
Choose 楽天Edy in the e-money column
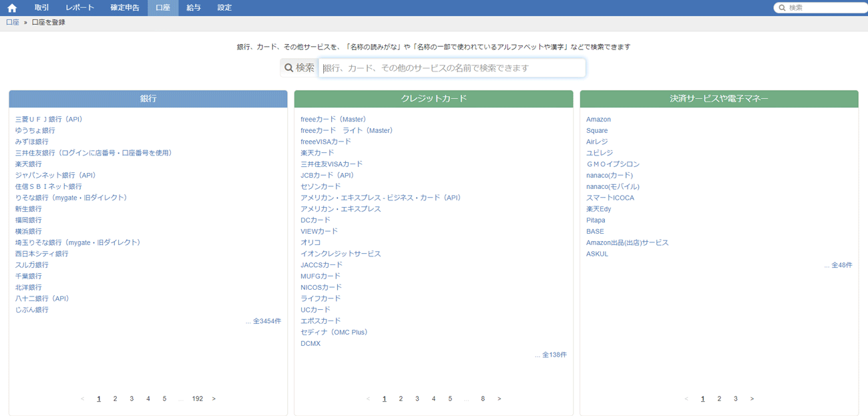596,208
